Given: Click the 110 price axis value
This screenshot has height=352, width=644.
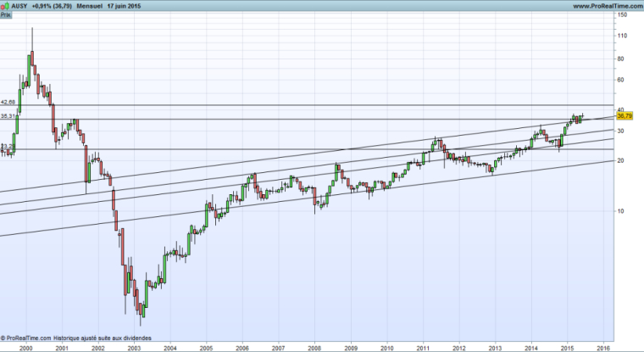Looking at the screenshot, I should pyautogui.click(x=622, y=36).
